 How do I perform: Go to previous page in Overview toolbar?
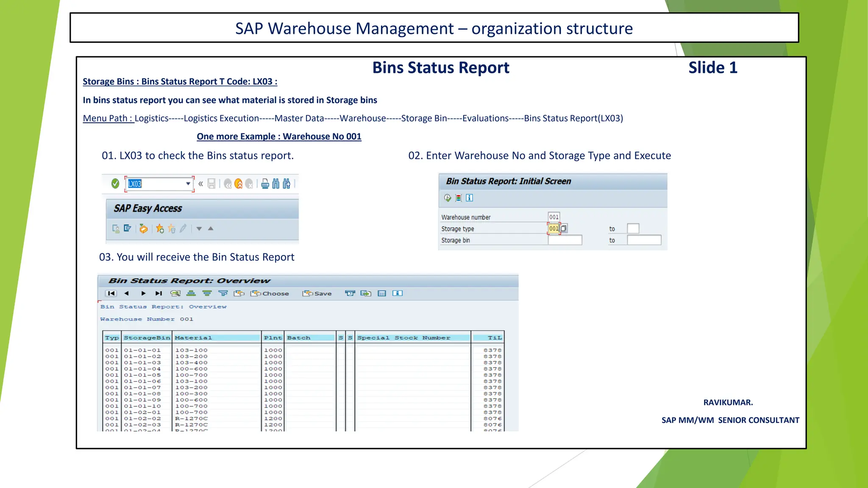[x=126, y=293]
